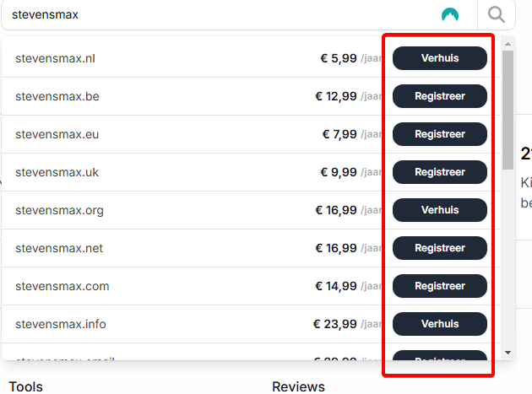Click Verhuis beside stevensmax.info
The image size is (532, 394).
point(440,324)
